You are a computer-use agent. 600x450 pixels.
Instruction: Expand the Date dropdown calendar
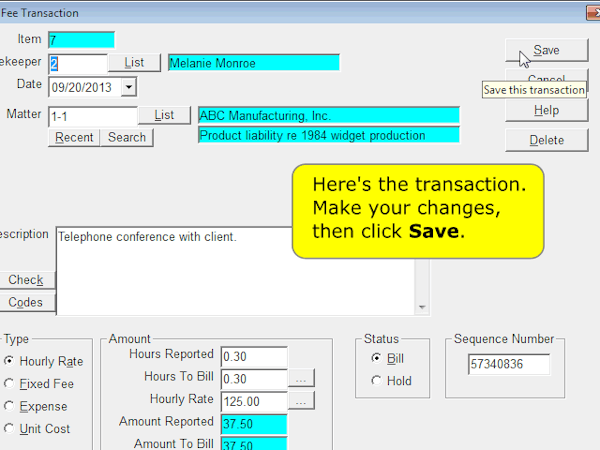click(x=128, y=87)
